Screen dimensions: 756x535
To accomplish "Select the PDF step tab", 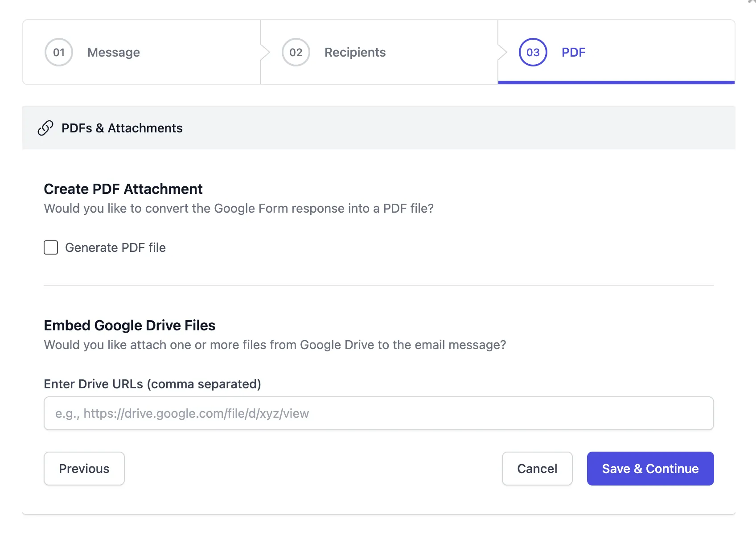I will pyautogui.click(x=616, y=52).
